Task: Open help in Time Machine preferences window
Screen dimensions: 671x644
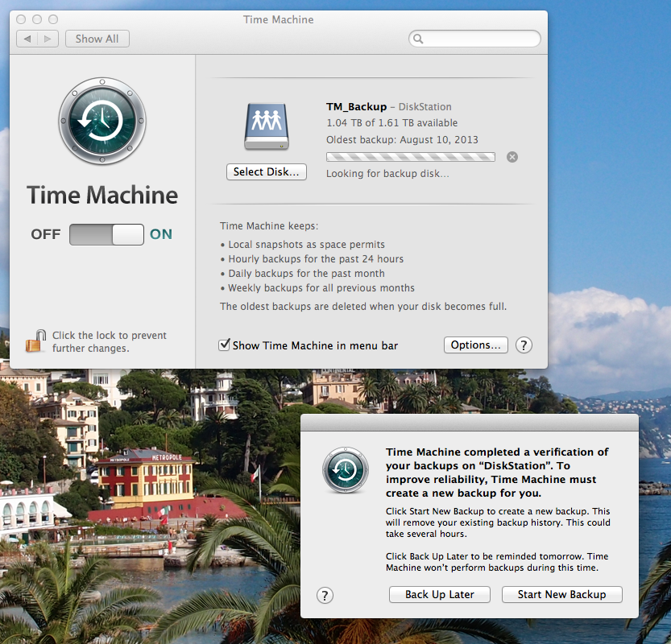Action: tap(524, 345)
